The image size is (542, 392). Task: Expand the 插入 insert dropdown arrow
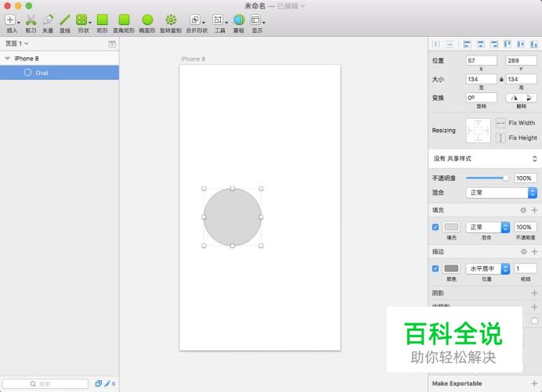(19, 23)
